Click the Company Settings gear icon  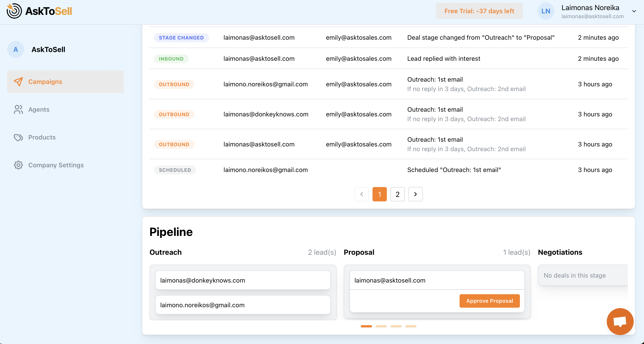tap(18, 165)
